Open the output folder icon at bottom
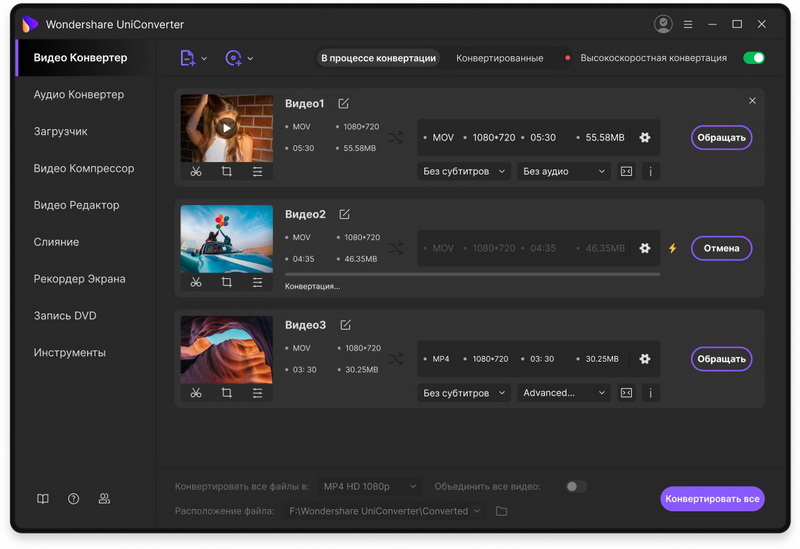 pyautogui.click(x=502, y=511)
